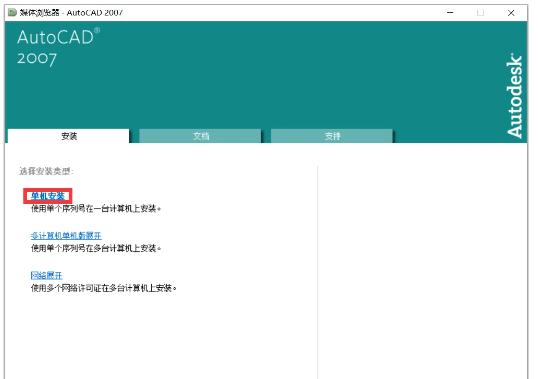Click the vertical Autodesk logo
The width and height of the screenshot is (538, 379).
[514, 96]
